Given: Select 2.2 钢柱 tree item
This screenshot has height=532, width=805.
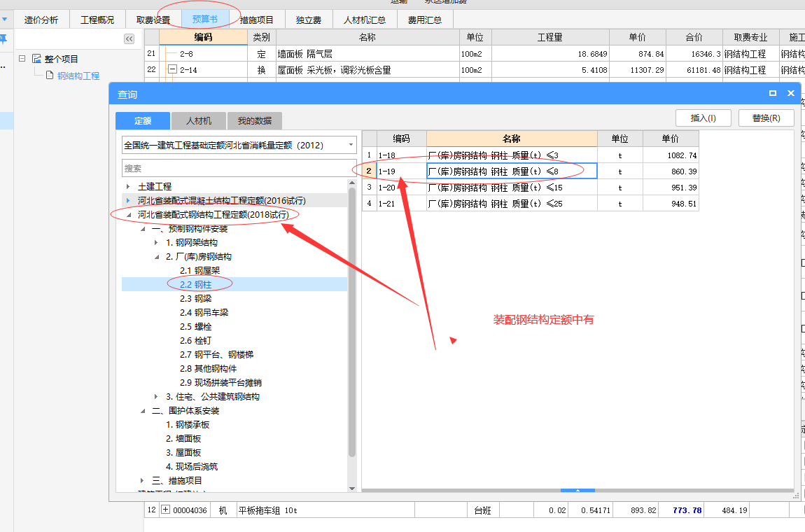Looking at the screenshot, I should [195, 284].
